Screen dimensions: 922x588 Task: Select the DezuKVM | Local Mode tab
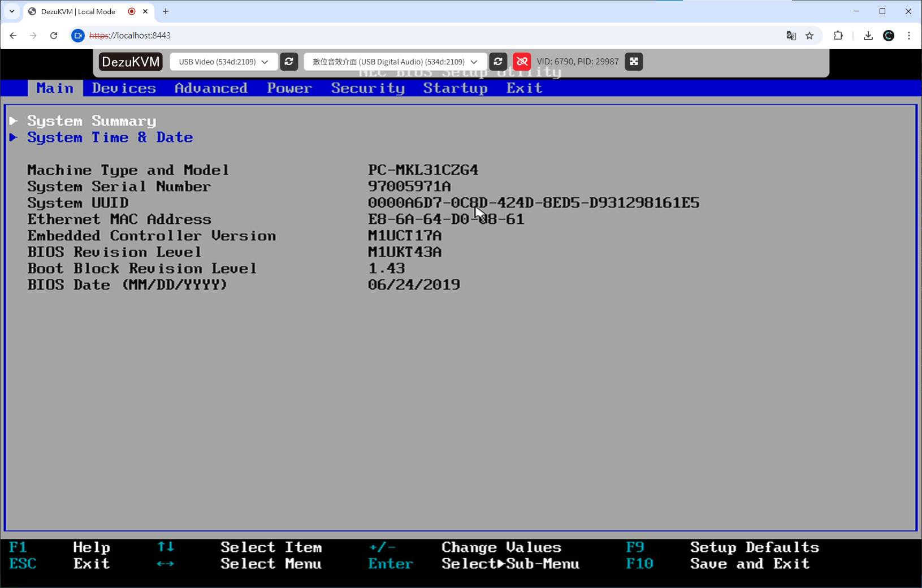(78, 11)
